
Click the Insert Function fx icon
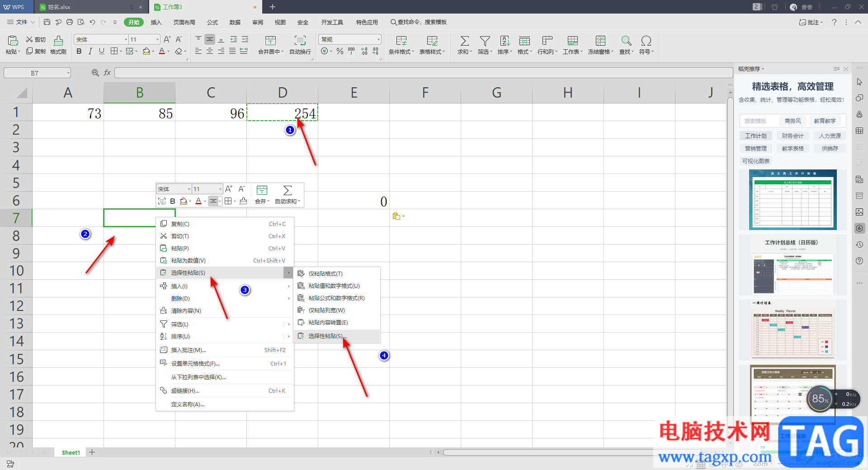[107, 73]
